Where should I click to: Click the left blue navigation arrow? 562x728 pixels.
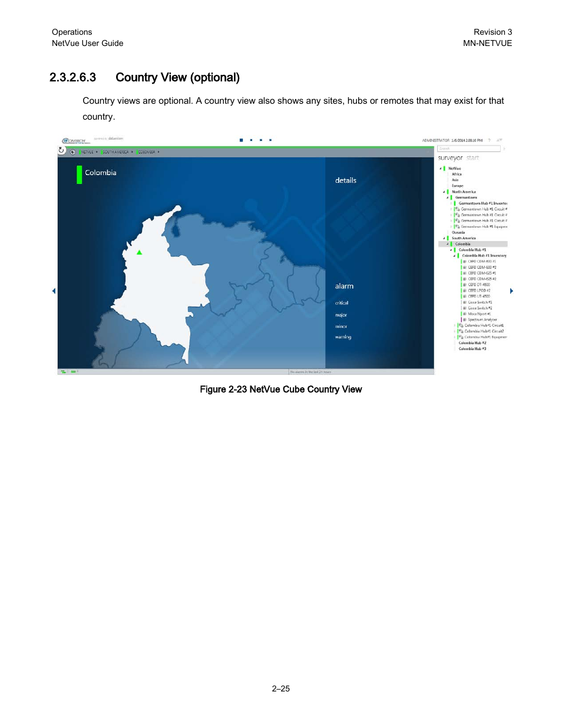54,291
